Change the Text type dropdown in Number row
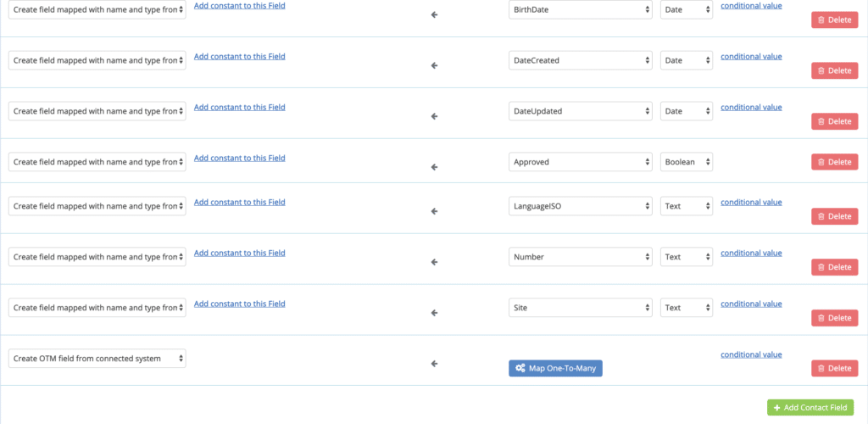Screen dimensions: 868x424 687,257
